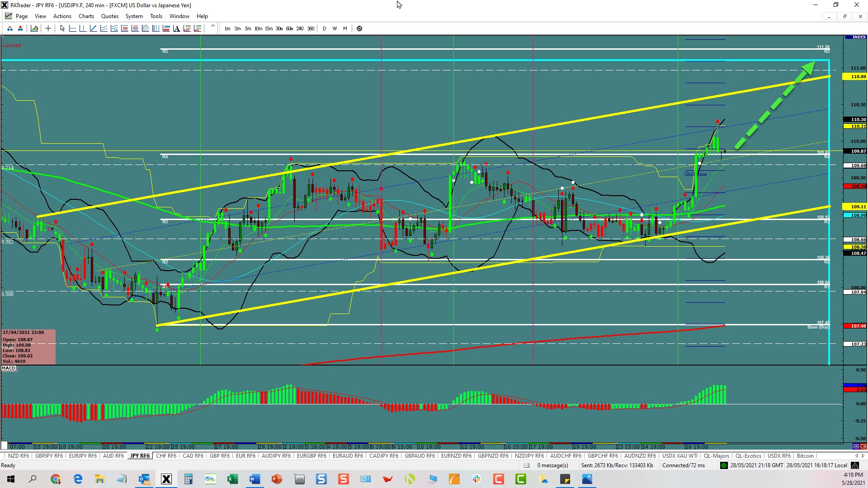868x488 pixels.
Task: Select the crosshair cursor tool
Action: [x=48, y=28]
